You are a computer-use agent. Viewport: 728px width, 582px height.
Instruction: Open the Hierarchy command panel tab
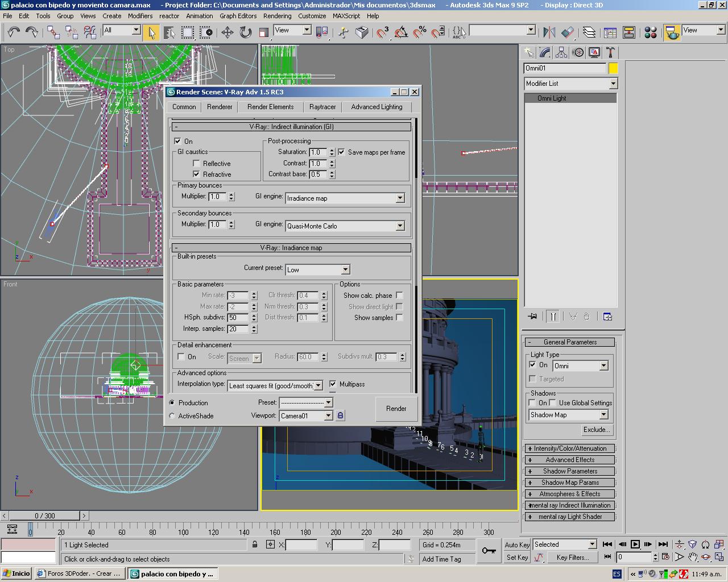coord(561,53)
